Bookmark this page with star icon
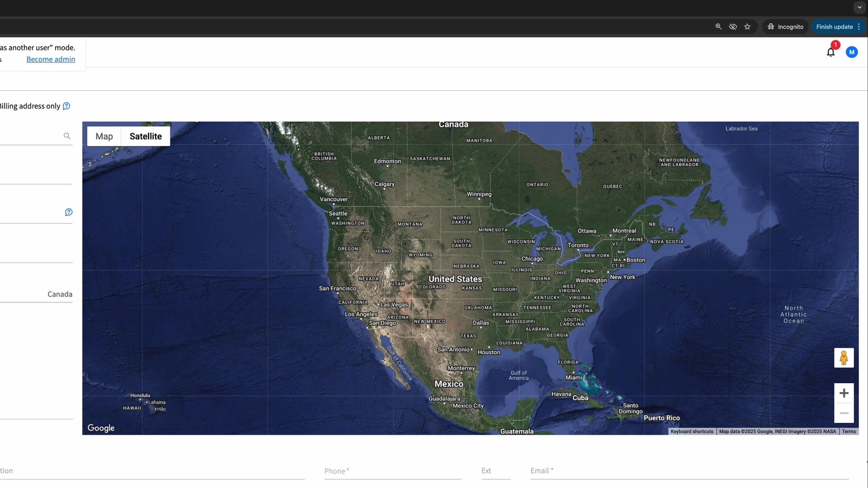This screenshot has width=868, height=488. point(747,27)
